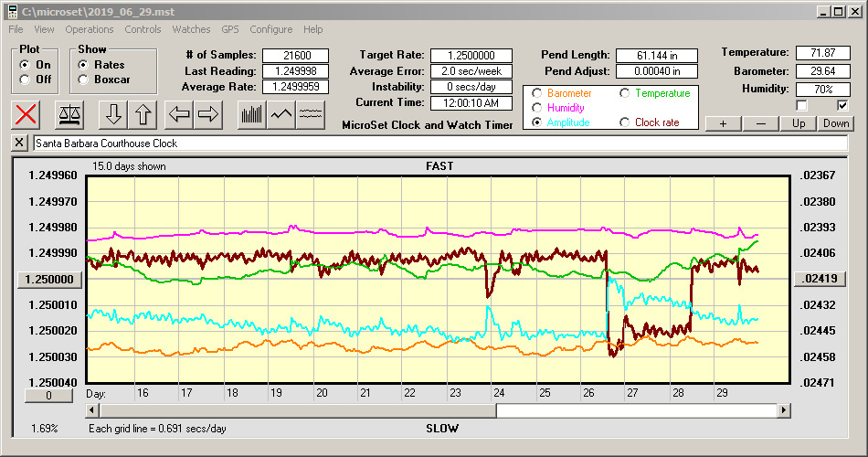The width and height of the screenshot is (868, 457).
Task: Open the Watches menu
Action: (x=191, y=29)
